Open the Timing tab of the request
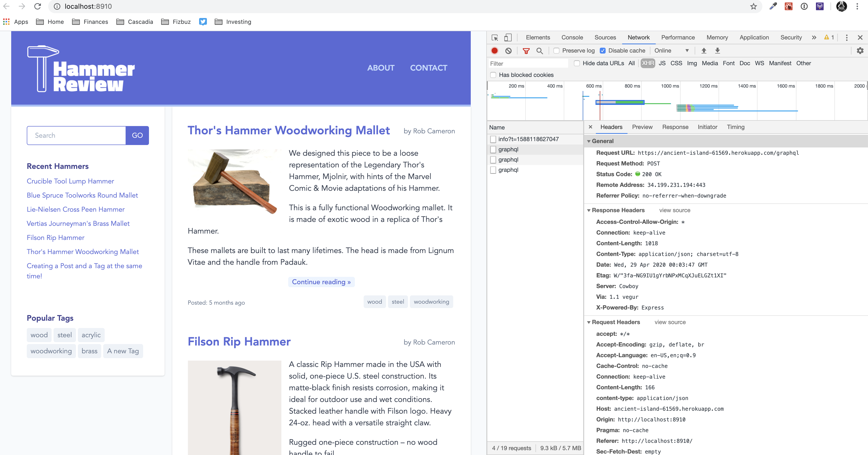This screenshot has height=455, width=868. [x=736, y=127]
